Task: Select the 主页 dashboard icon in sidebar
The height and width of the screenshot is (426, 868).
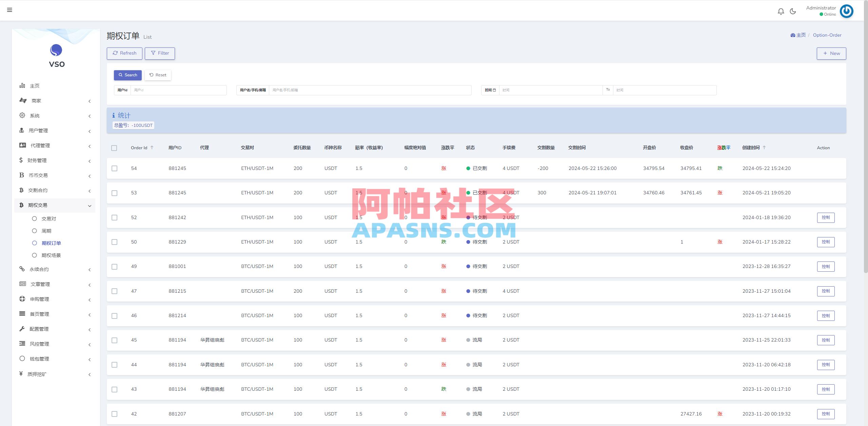Action: [22, 85]
